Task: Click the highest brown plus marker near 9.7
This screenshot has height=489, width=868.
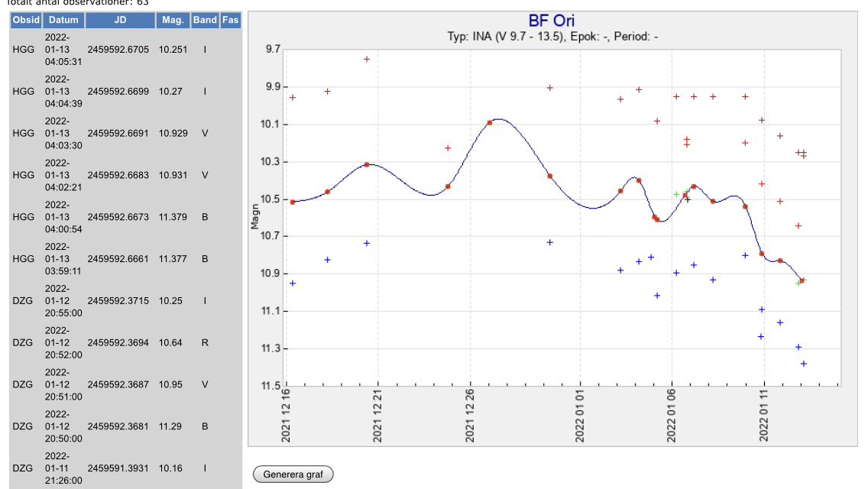Action: click(x=367, y=59)
